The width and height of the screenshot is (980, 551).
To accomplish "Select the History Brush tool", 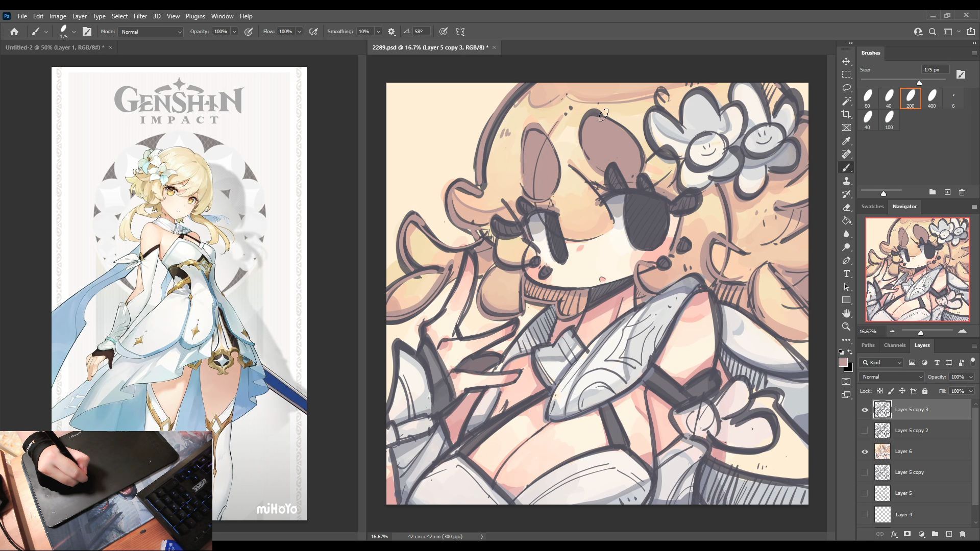I will [846, 194].
